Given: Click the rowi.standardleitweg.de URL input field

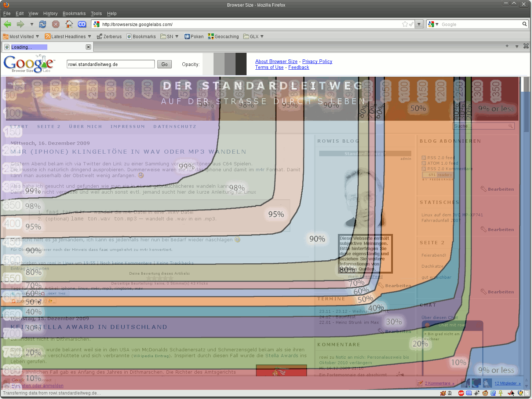Looking at the screenshot, I should point(110,64).
